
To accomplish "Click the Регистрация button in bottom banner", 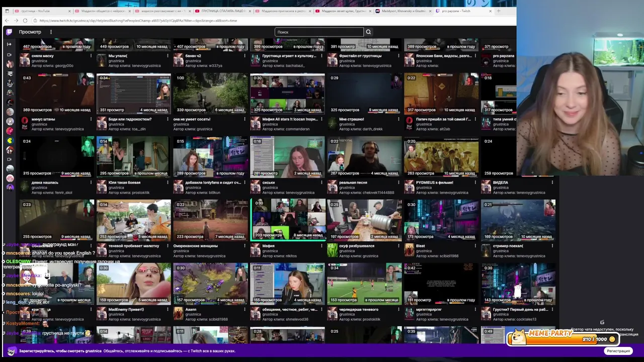I will (x=618, y=351).
